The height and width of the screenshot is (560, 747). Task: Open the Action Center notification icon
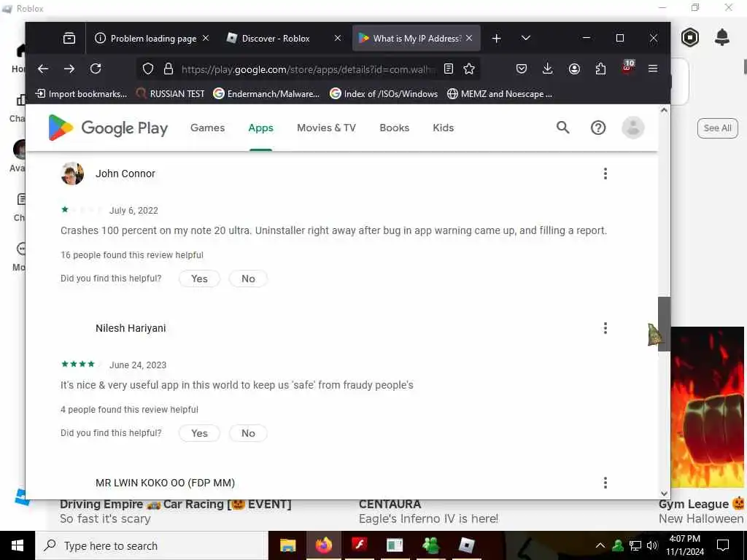[x=723, y=545]
